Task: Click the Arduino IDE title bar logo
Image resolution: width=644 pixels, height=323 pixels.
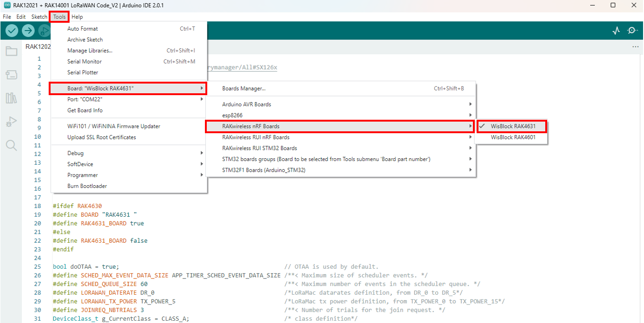Action: (x=7, y=5)
